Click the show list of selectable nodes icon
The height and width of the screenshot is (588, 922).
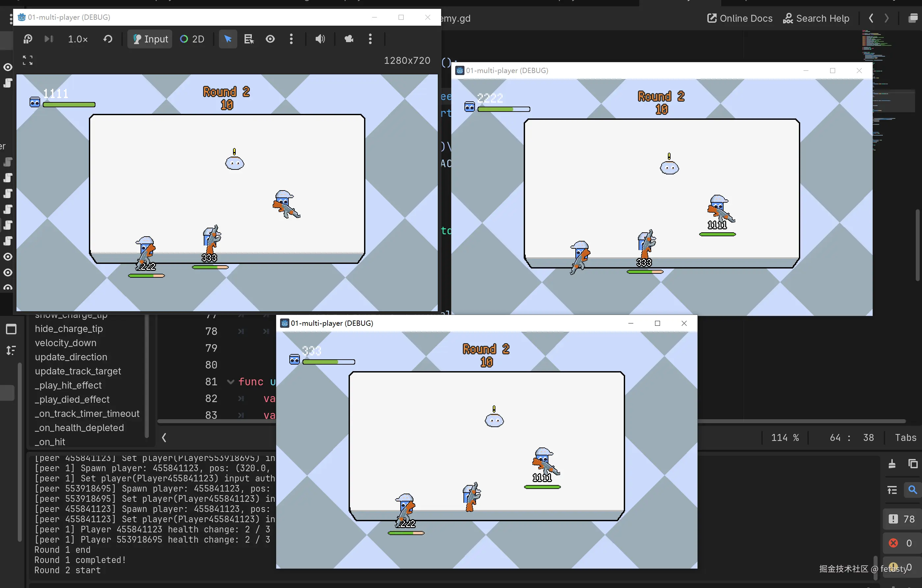point(249,39)
